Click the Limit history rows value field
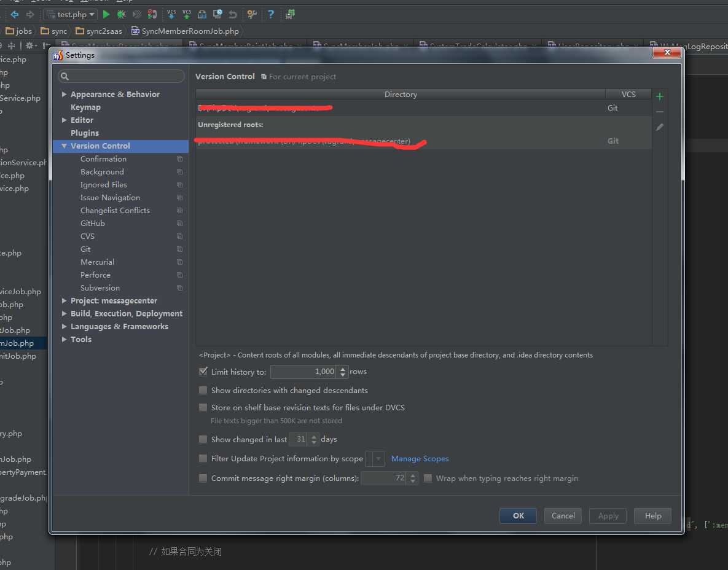The image size is (728, 570). tap(304, 372)
